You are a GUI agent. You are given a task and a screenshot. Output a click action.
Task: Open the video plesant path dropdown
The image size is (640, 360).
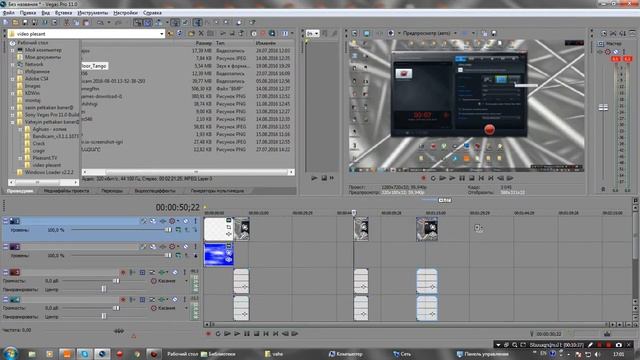tap(162, 34)
